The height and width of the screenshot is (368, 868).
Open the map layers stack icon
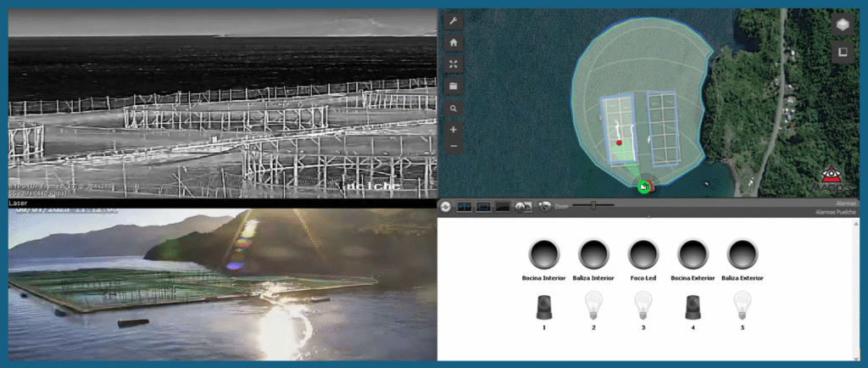coord(842,25)
